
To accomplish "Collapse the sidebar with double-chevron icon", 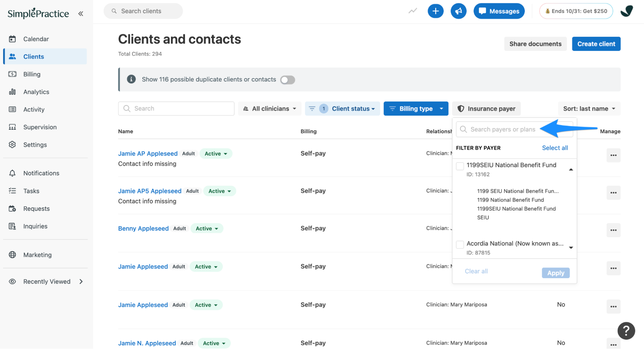I will [x=81, y=14].
